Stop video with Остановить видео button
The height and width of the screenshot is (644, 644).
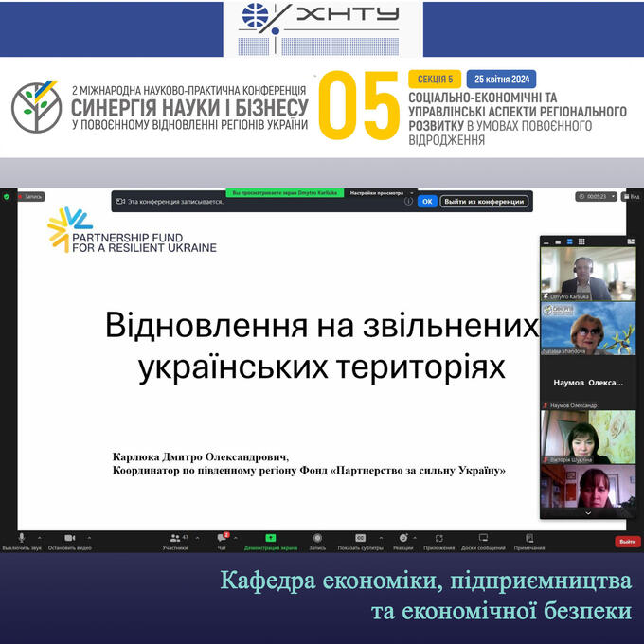(69, 538)
